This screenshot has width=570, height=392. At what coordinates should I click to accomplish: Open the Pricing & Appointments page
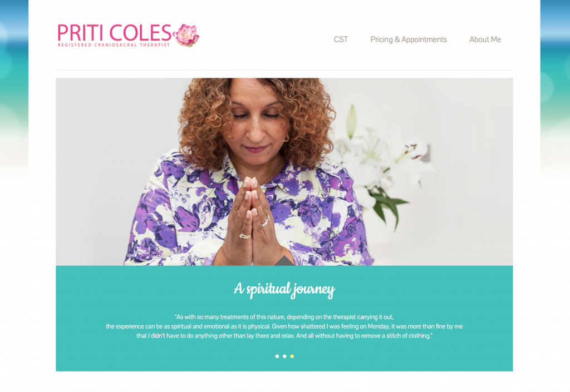coord(408,39)
